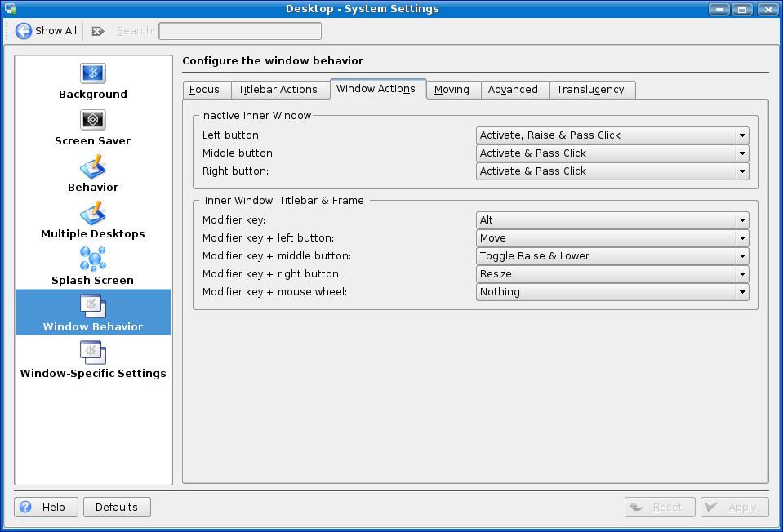Screen dimensions: 783x532
Task: Open the Translucency tab
Action: 590,90
